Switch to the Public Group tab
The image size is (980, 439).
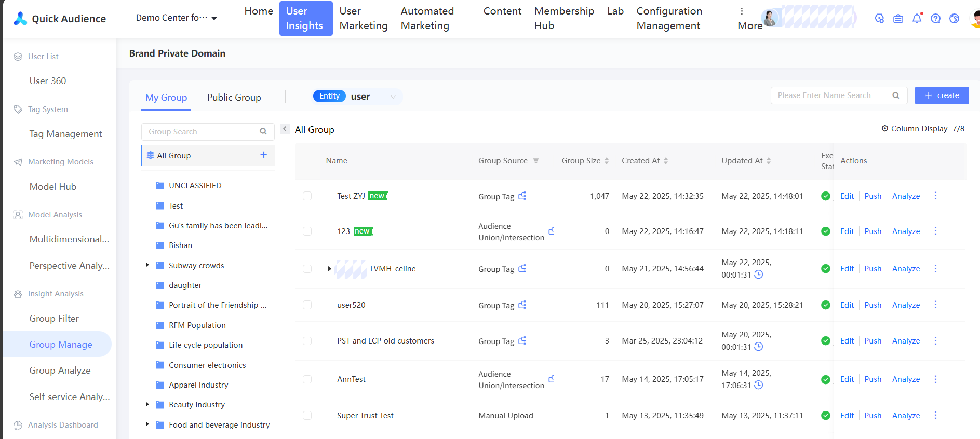pos(234,98)
